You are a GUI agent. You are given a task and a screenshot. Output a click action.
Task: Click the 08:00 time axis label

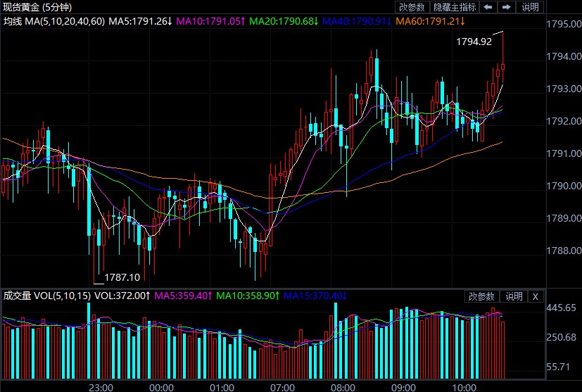343,388
